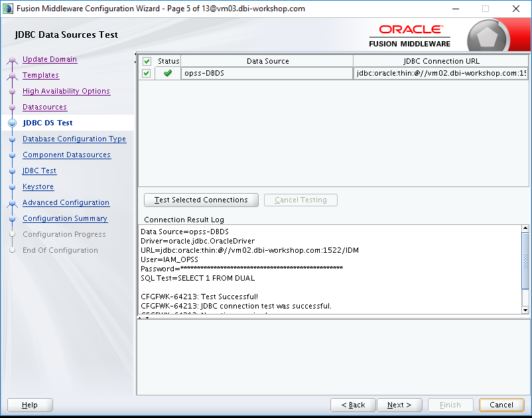Click the 'JDBC connection test was successful' line
Image resolution: width=532 pixels, height=418 pixels.
235,306
